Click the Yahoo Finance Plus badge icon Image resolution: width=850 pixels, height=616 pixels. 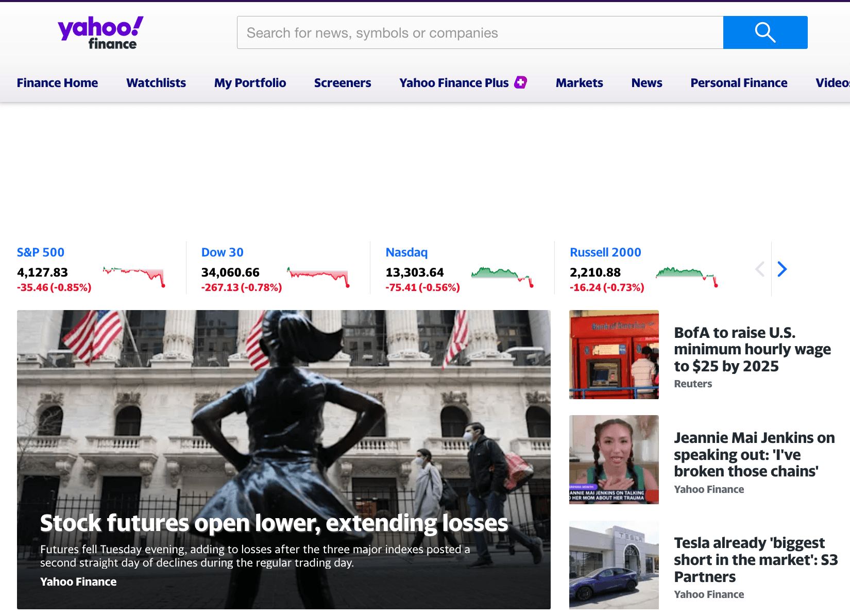click(521, 82)
